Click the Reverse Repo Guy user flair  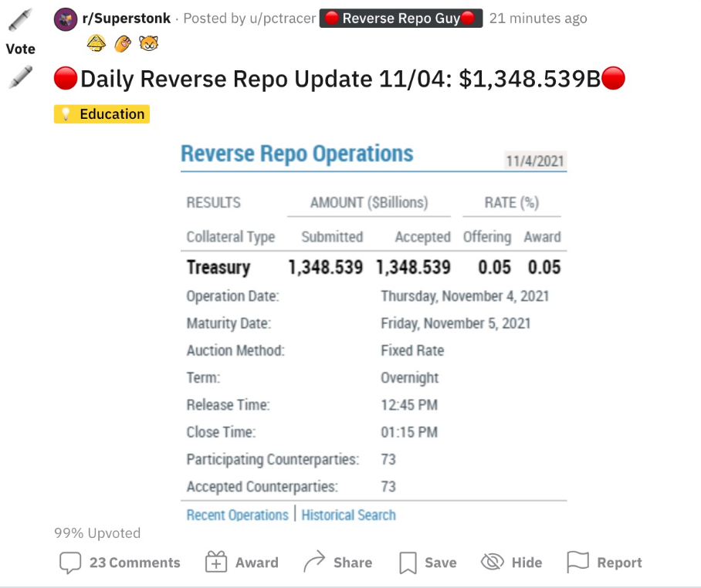[x=401, y=19]
